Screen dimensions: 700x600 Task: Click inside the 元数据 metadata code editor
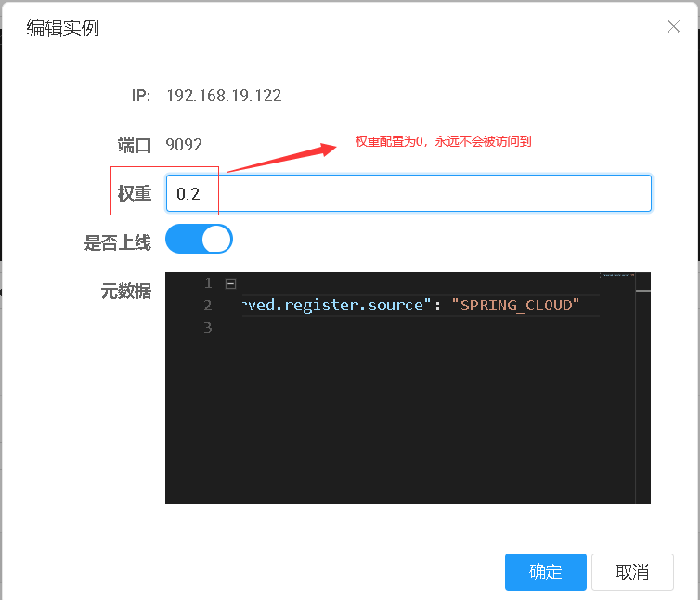tap(408, 388)
